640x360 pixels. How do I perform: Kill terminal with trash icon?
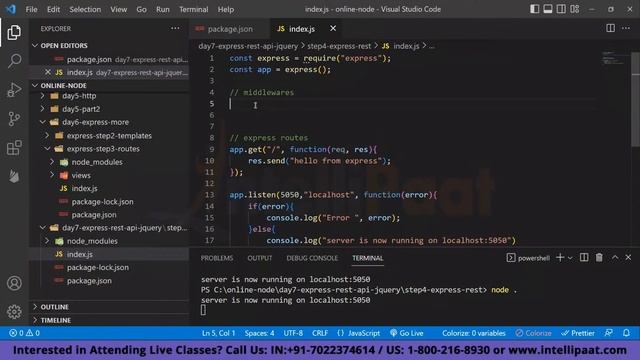coord(599,258)
